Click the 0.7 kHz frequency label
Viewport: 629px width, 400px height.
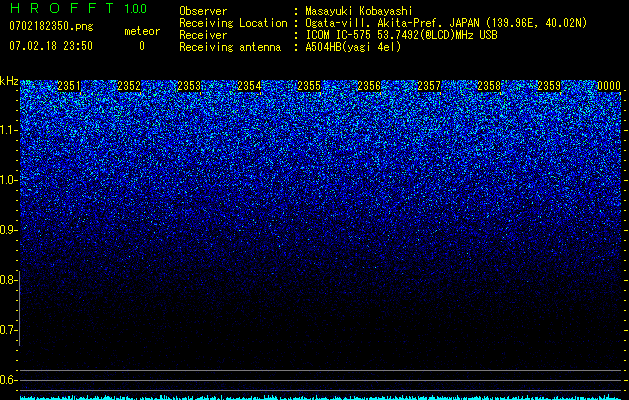click(8, 330)
